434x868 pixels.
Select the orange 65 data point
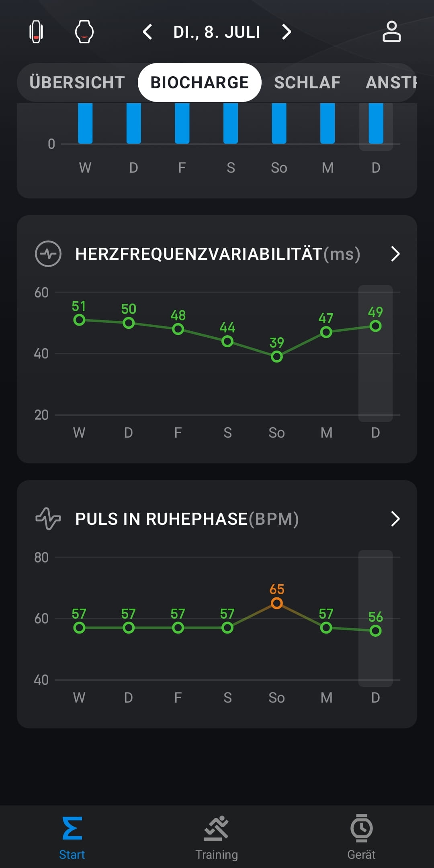pos(276,603)
